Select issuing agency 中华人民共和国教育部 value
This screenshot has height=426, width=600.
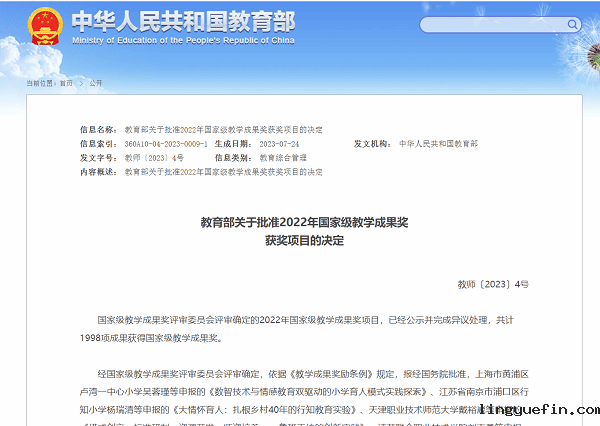pyautogui.click(x=439, y=144)
